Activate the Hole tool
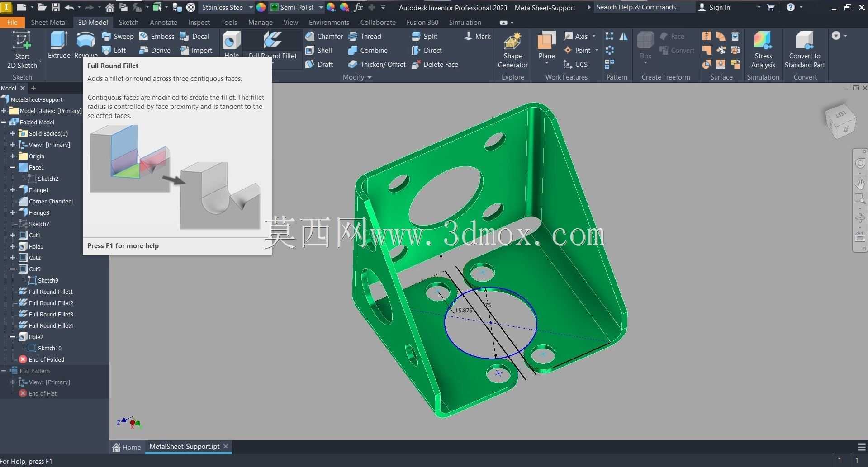868x467 pixels. point(232,44)
